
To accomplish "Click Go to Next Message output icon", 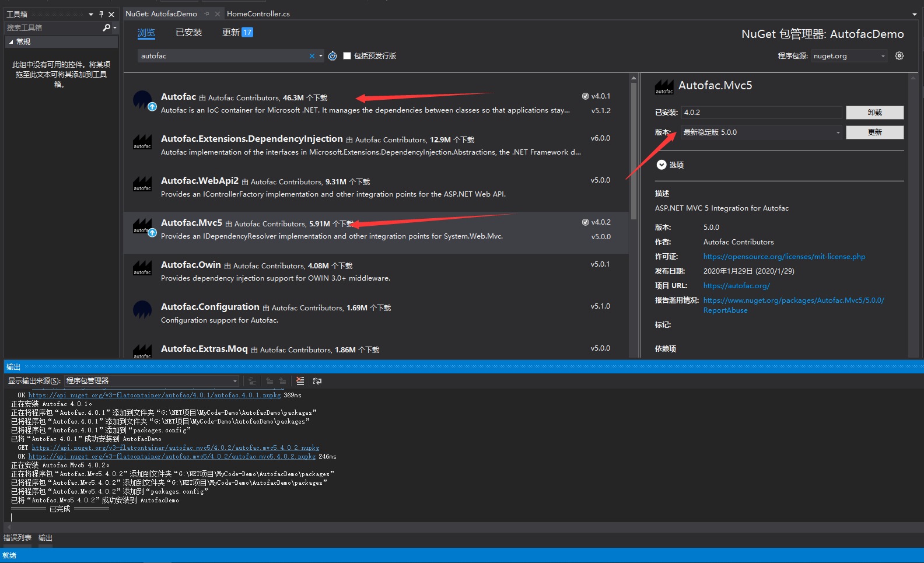I will (x=283, y=381).
